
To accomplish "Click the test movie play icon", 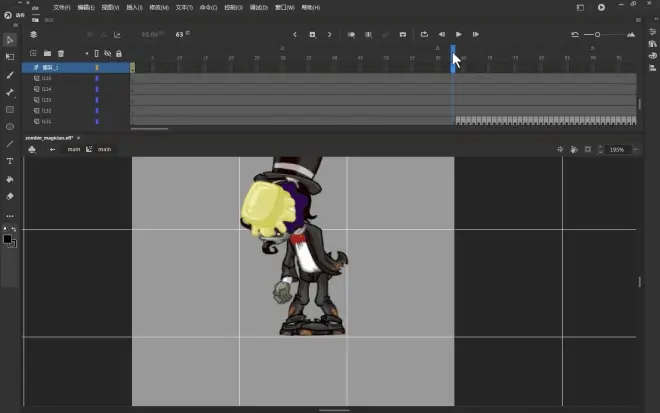I will click(601, 8).
